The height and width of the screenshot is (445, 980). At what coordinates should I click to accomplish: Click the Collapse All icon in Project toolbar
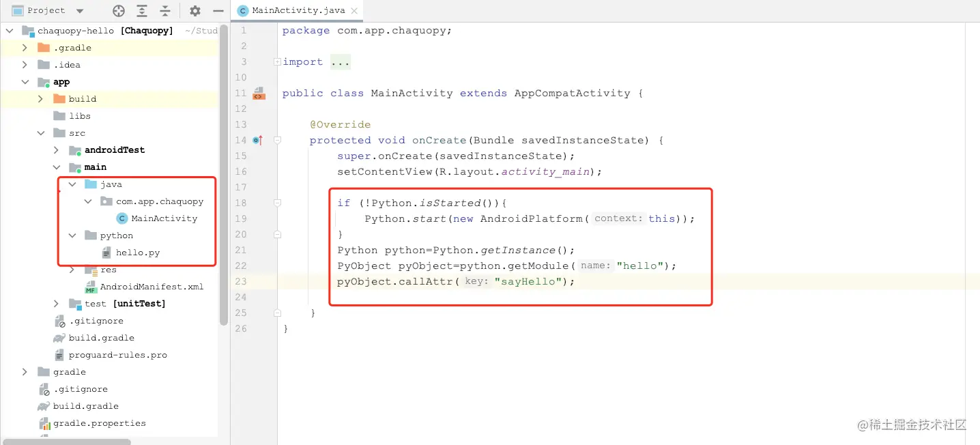point(164,10)
